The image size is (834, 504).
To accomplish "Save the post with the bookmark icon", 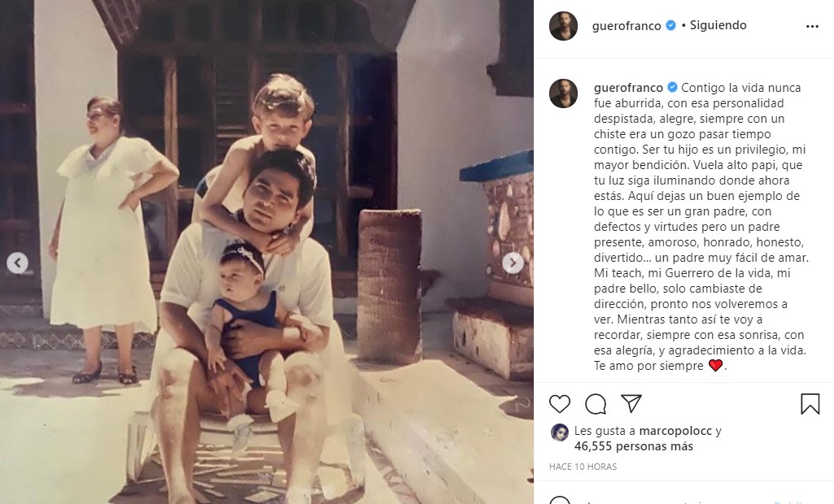I will tap(810, 404).
